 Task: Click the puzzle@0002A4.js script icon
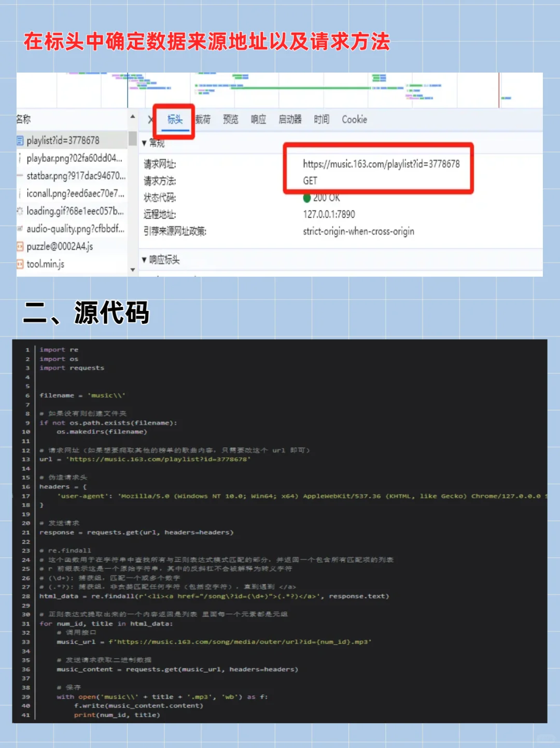point(20,247)
